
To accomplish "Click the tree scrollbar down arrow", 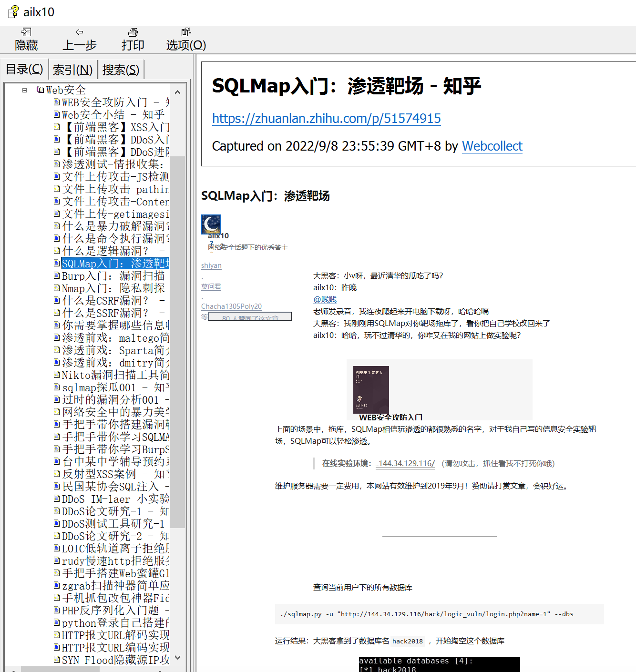I will pyautogui.click(x=177, y=657).
